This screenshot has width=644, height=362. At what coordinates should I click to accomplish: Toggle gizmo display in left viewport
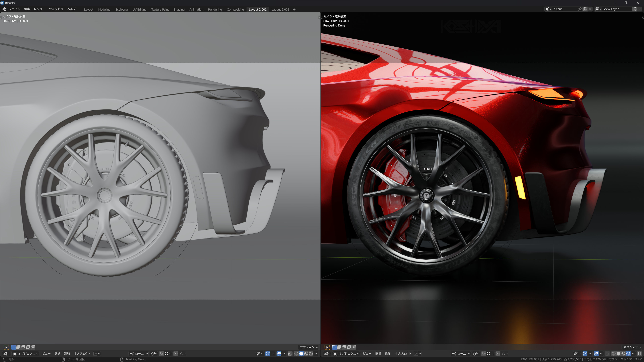click(x=267, y=353)
